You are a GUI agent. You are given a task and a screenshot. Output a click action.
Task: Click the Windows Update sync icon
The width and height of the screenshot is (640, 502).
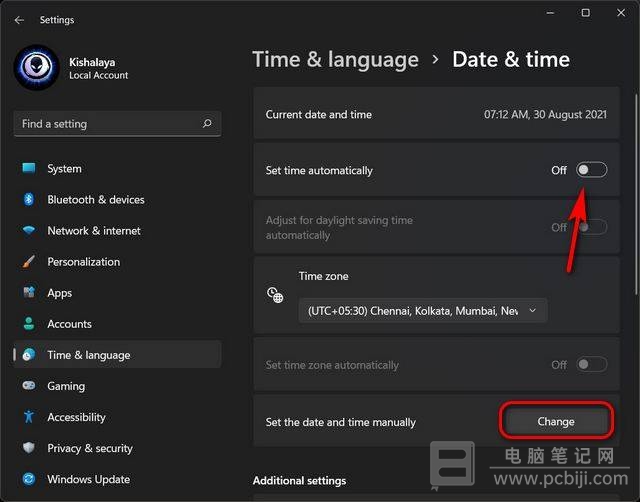coord(29,479)
